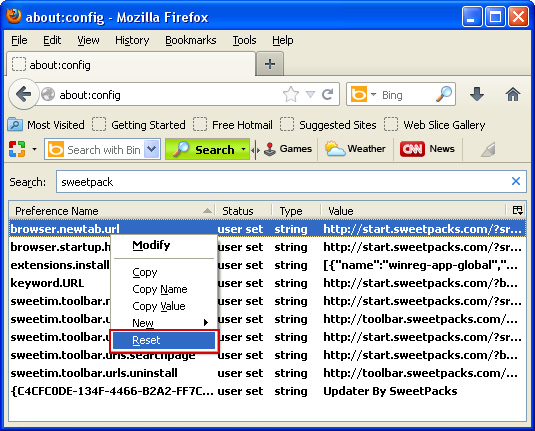Open the Games toolbar joystick icon
This screenshot has width=535, height=431.
click(270, 149)
